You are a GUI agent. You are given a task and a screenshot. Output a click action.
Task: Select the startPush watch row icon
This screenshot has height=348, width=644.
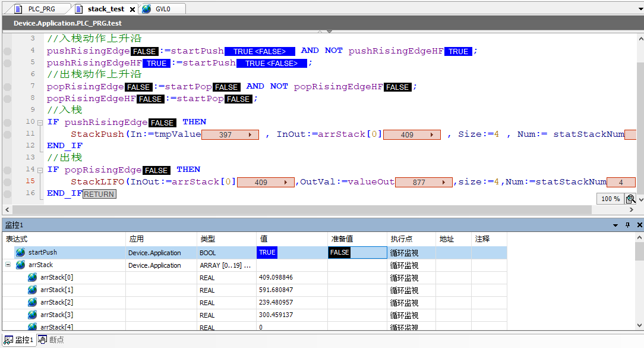[21, 252]
